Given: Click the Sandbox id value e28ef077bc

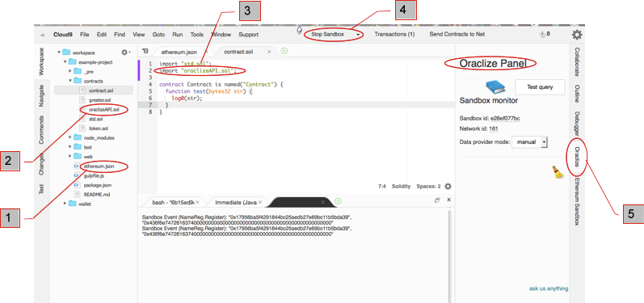Looking at the screenshot, I should (505, 119).
